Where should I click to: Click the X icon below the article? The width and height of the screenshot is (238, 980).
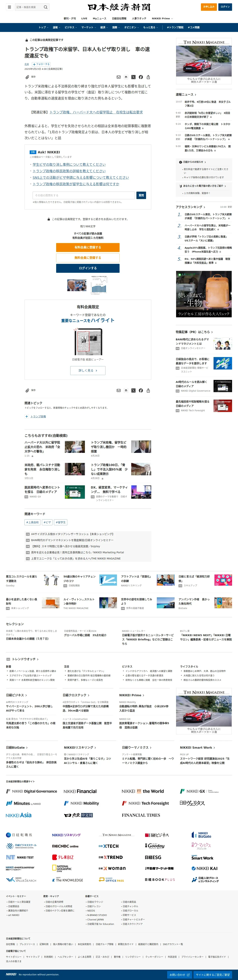point(133,390)
